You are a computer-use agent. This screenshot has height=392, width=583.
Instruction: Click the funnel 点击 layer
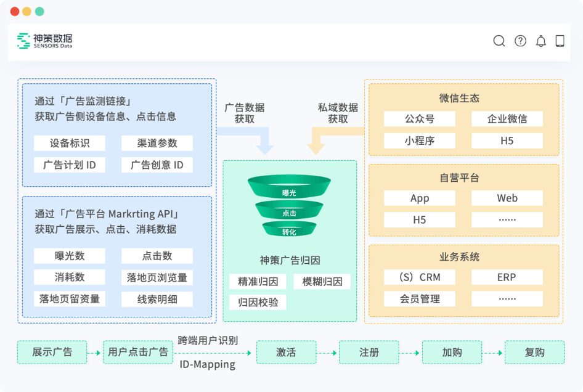(289, 210)
